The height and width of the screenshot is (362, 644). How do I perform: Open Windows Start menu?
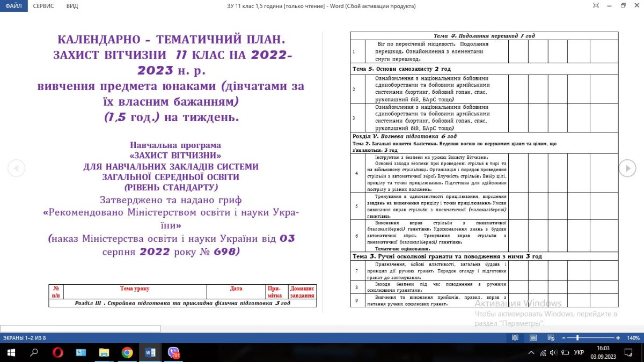coord(11,352)
